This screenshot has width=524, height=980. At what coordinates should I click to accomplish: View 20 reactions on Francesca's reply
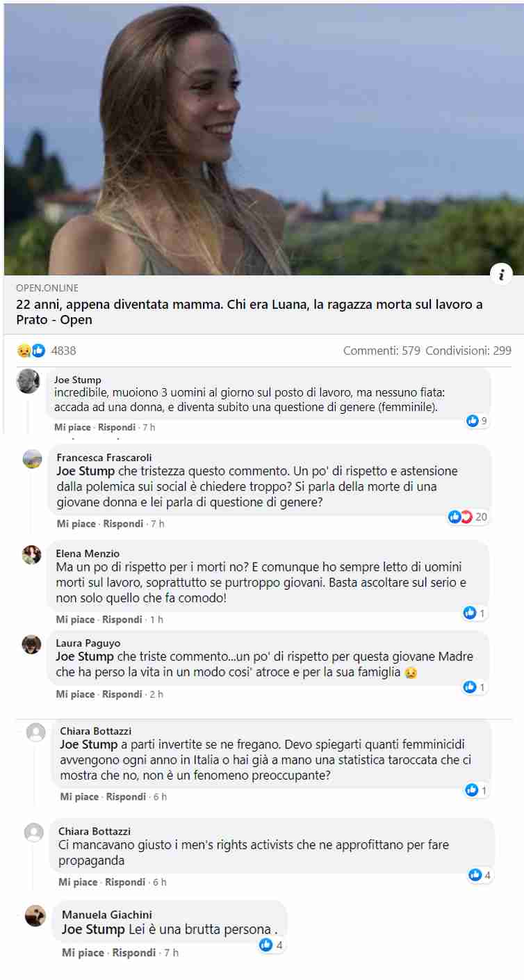point(468,517)
